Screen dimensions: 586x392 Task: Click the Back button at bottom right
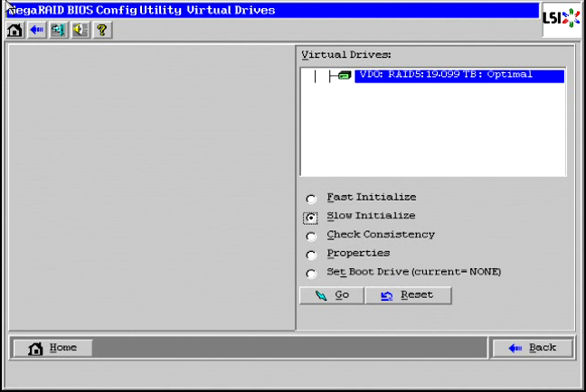coord(533,348)
